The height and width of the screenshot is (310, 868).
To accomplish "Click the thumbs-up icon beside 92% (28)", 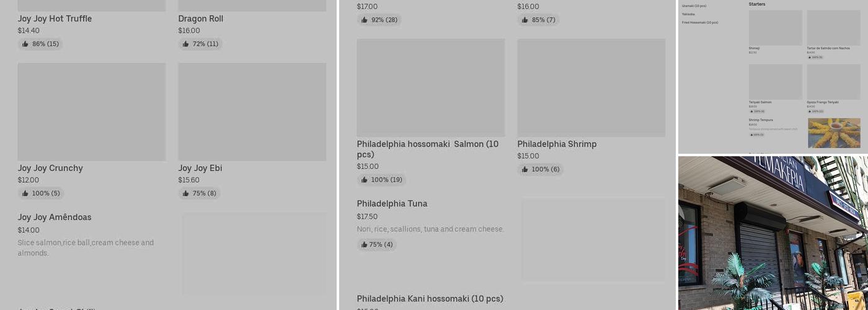I will coord(365,20).
